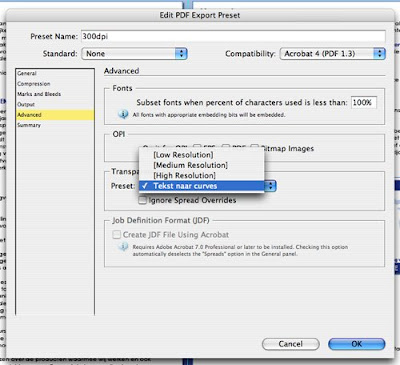Click the info icon in JDF section
Screen dimensions: 400x365
click(123, 247)
